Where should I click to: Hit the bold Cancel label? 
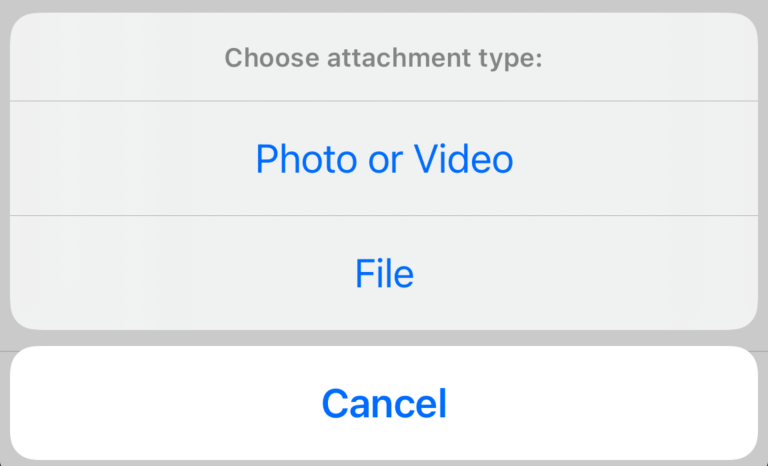click(384, 403)
